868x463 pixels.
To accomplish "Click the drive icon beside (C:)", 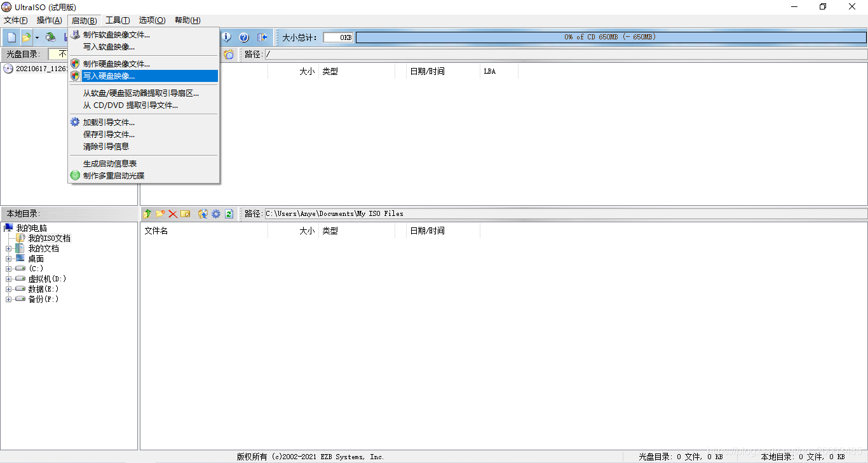I will click(20, 269).
